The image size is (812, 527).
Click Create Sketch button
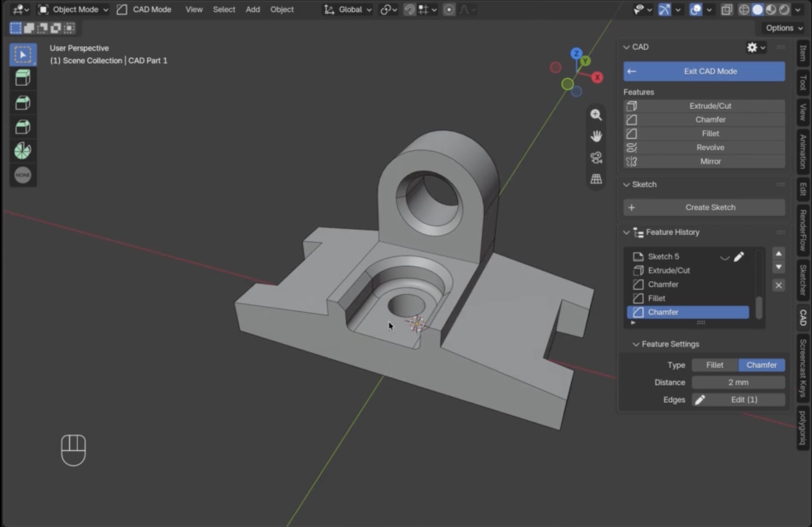click(x=704, y=208)
